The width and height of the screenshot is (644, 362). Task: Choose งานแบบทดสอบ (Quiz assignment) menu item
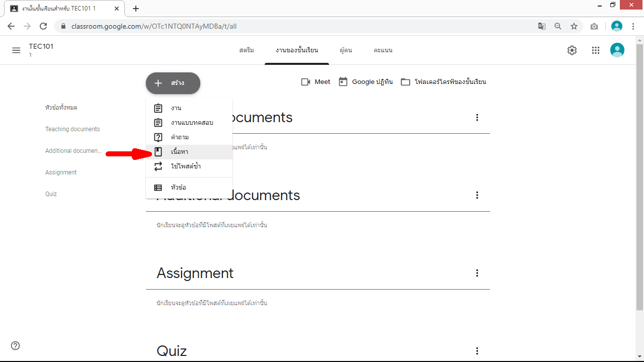click(192, 123)
